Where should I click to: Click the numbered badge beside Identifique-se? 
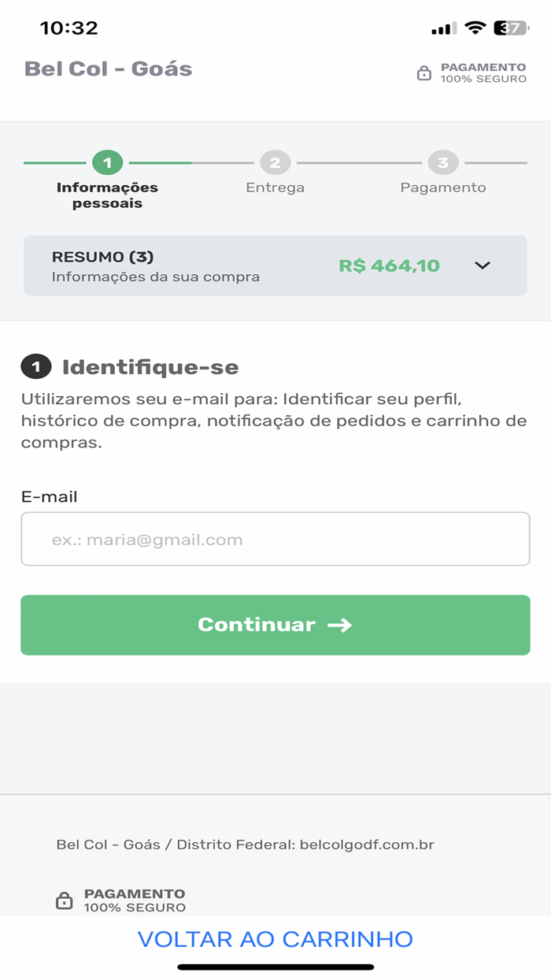(x=32, y=365)
